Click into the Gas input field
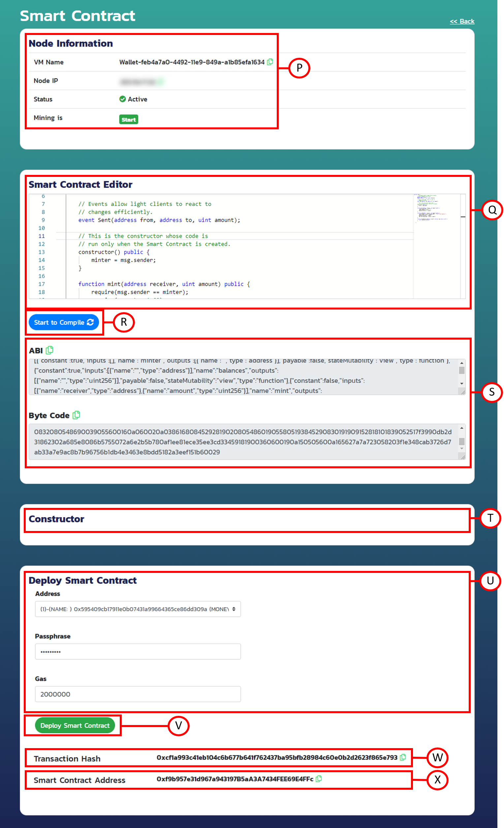Screen dimensions: 504x828 [138, 694]
